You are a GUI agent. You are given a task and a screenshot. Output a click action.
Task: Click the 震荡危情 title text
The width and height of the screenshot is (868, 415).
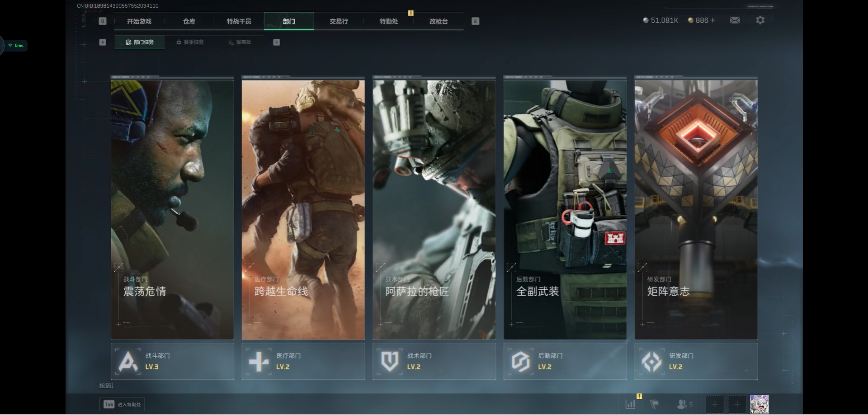(145, 292)
